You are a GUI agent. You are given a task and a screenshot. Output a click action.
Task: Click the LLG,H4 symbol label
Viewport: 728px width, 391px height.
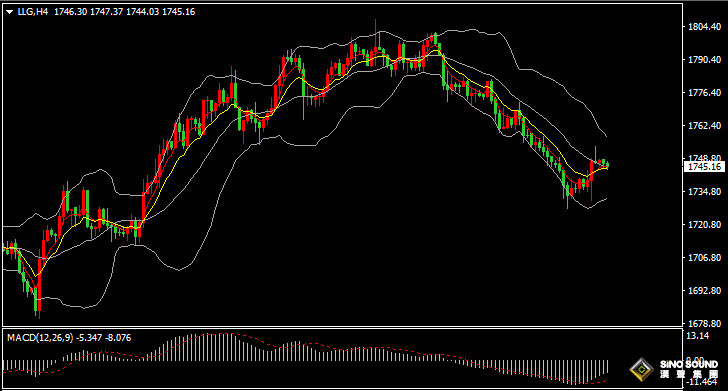point(32,12)
